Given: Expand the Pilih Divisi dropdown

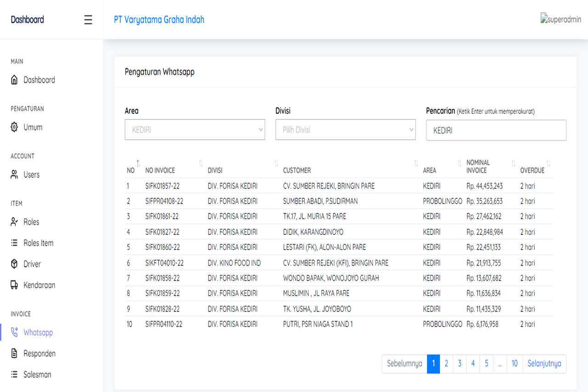Looking at the screenshot, I should tap(345, 130).
